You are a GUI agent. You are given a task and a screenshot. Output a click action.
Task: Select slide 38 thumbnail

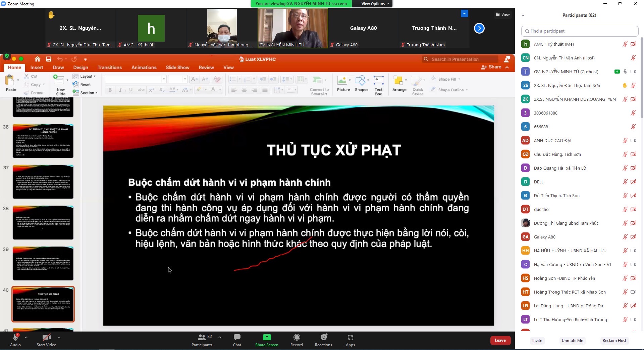(x=43, y=222)
